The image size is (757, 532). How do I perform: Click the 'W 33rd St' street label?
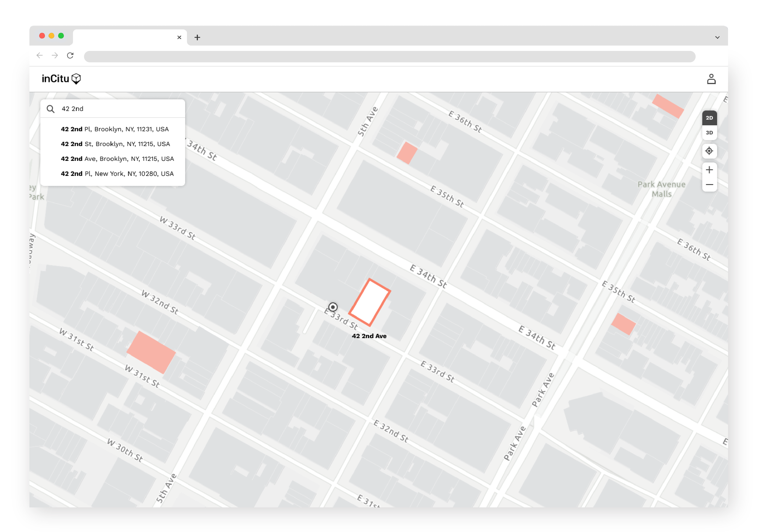click(177, 228)
